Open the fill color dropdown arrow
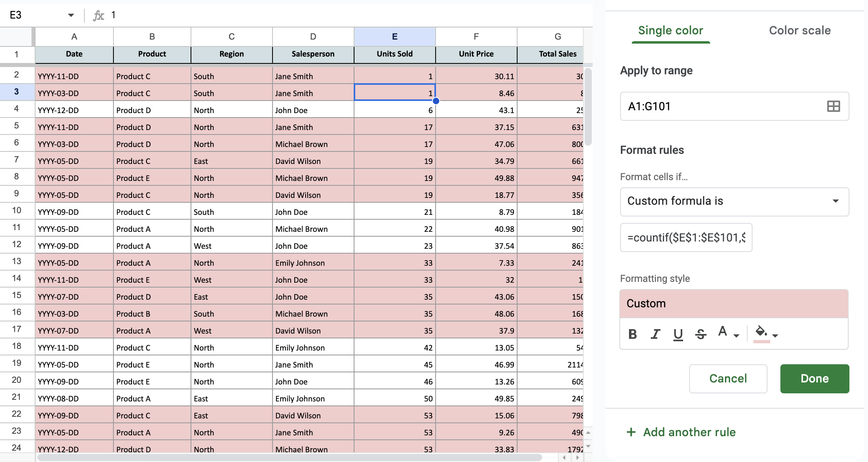This screenshot has width=868, height=462. [775, 335]
